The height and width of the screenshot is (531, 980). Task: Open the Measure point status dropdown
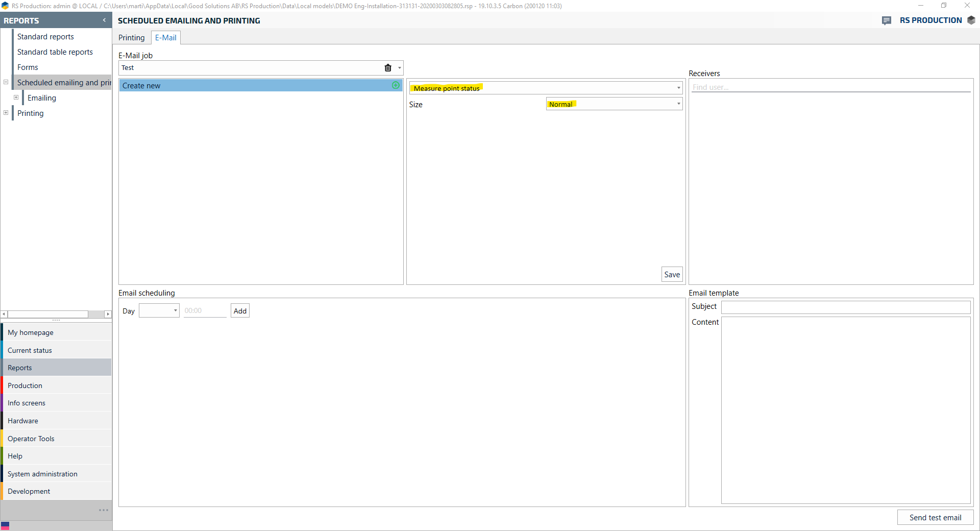tap(678, 88)
